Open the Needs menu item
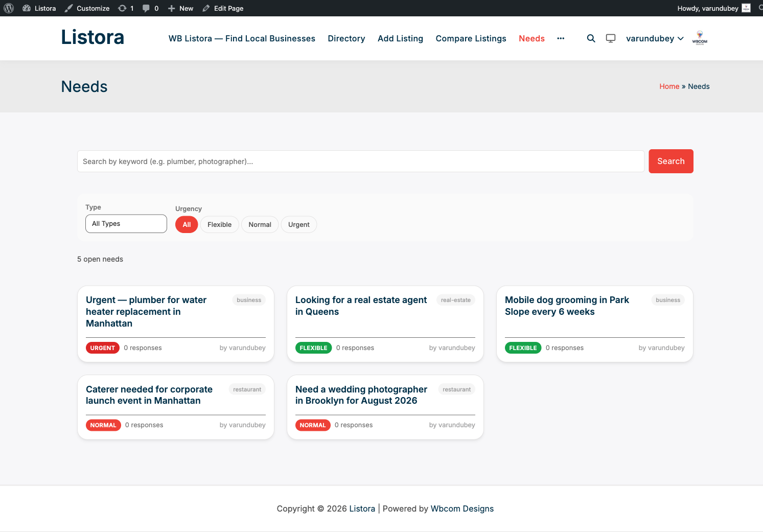 (531, 38)
